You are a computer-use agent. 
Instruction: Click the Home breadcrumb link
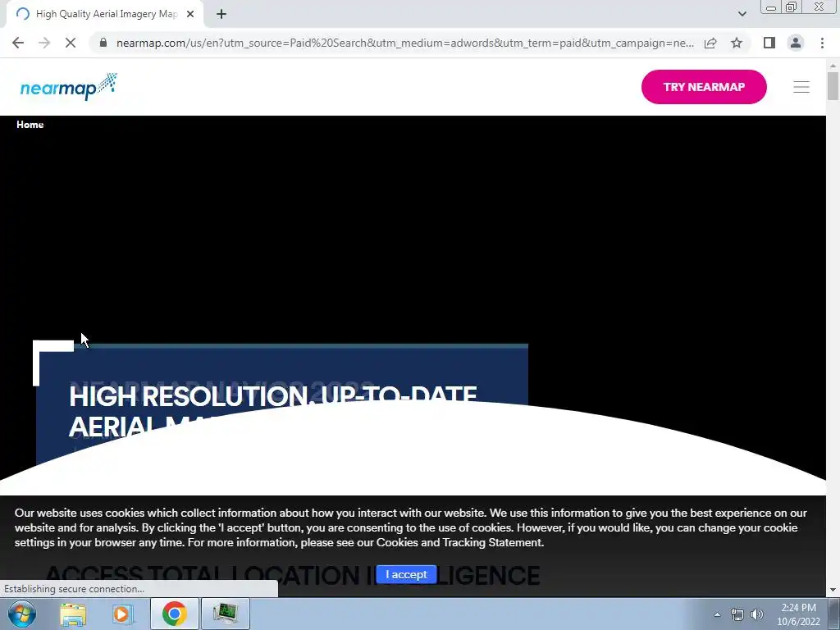coord(30,125)
